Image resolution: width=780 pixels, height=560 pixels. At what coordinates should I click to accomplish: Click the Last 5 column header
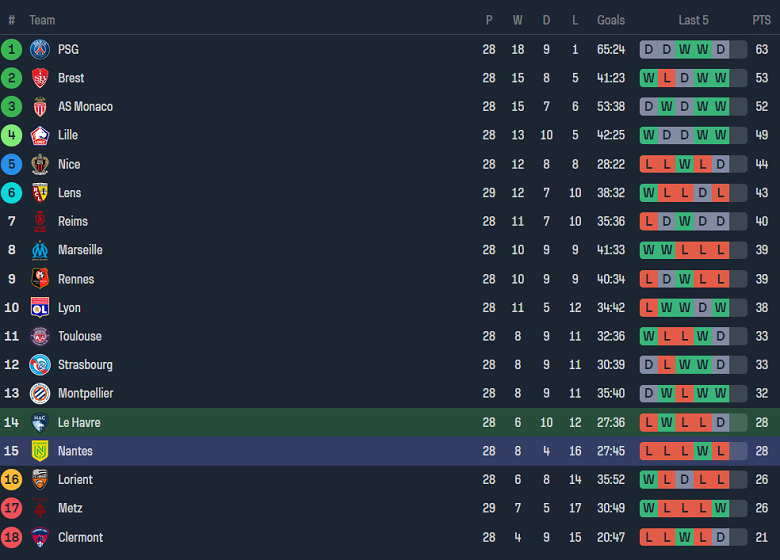click(x=693, y=20)
